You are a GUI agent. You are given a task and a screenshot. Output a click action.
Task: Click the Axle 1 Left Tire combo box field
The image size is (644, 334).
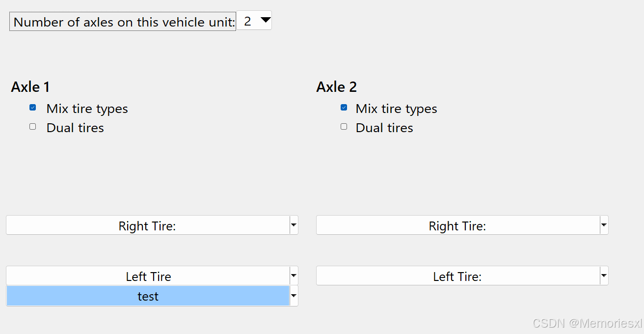[x=147, y=276]
